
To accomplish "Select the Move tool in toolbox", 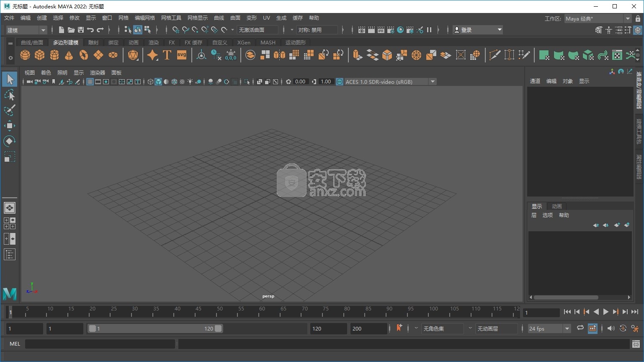I will coord(10,126).
